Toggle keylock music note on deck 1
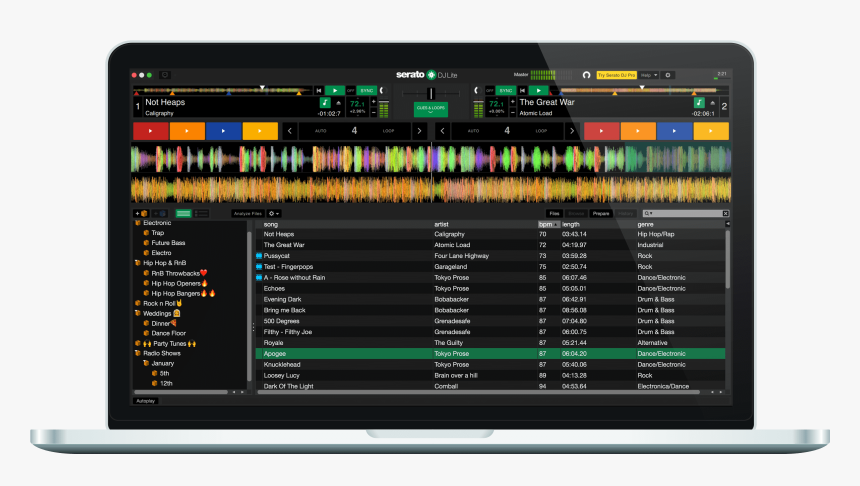860x486 pixels. pyautogui.click(x=325, y=103)
